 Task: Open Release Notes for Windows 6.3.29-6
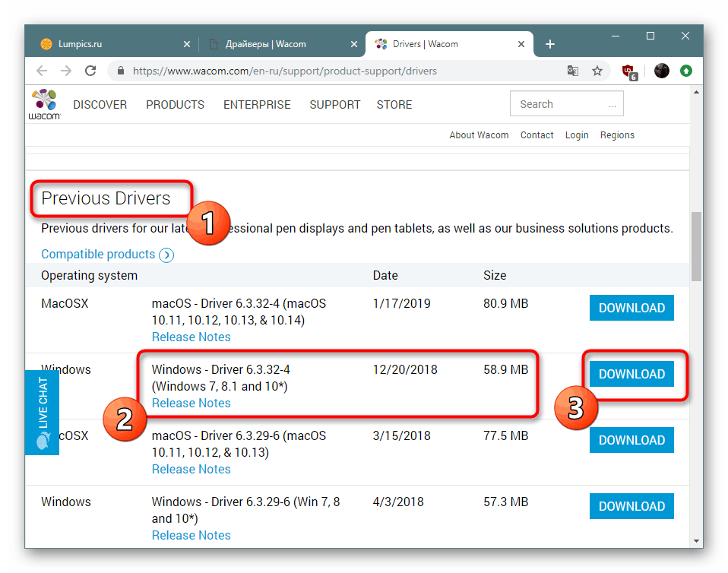point(191,535)
